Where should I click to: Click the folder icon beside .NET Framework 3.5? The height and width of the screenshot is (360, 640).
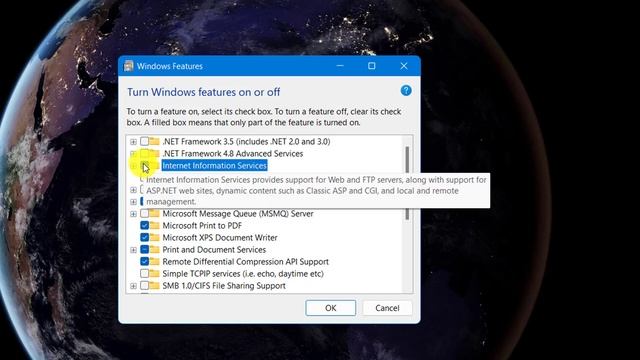click(154, 141)
